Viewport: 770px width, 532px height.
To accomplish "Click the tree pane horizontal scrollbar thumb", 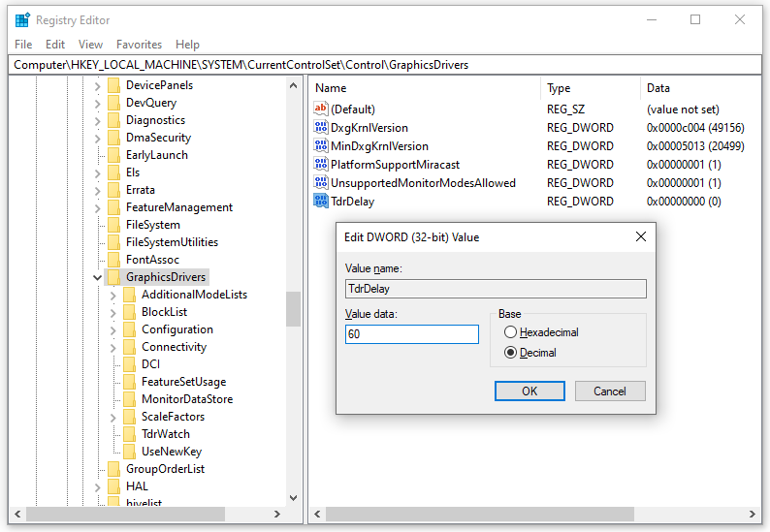I will point(126,514).
